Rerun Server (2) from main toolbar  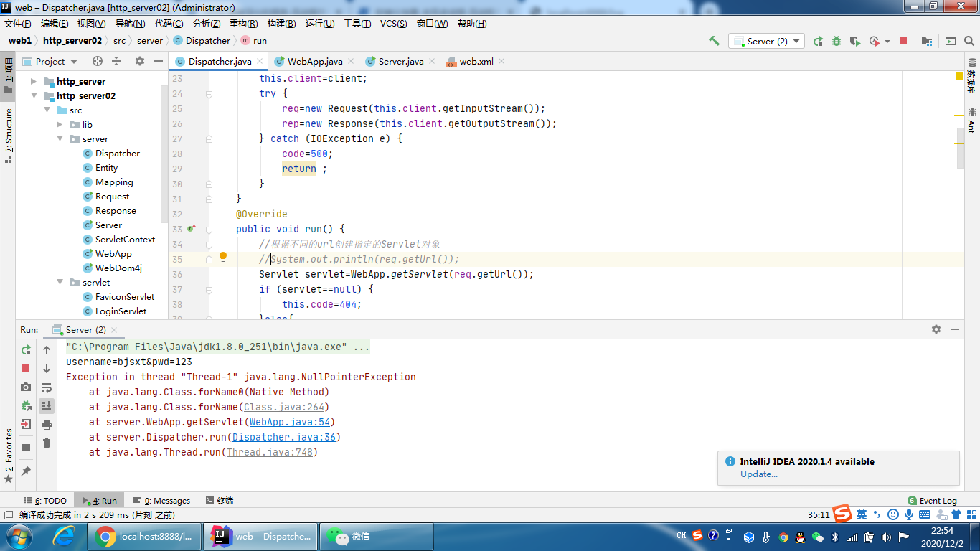818,41
